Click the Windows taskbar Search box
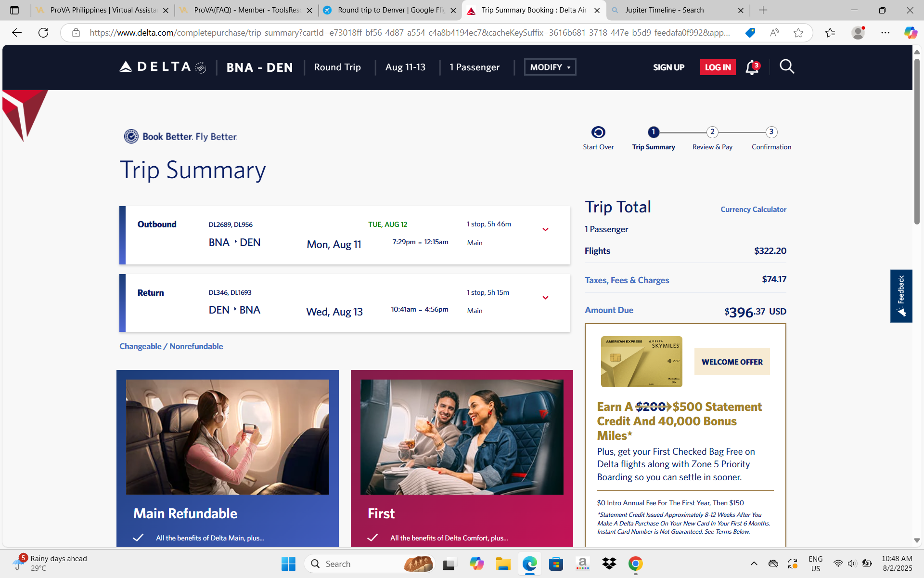Image resolution: width=924 pixels, height=578 pixels. pyautogui.click(x=369, y=564)
